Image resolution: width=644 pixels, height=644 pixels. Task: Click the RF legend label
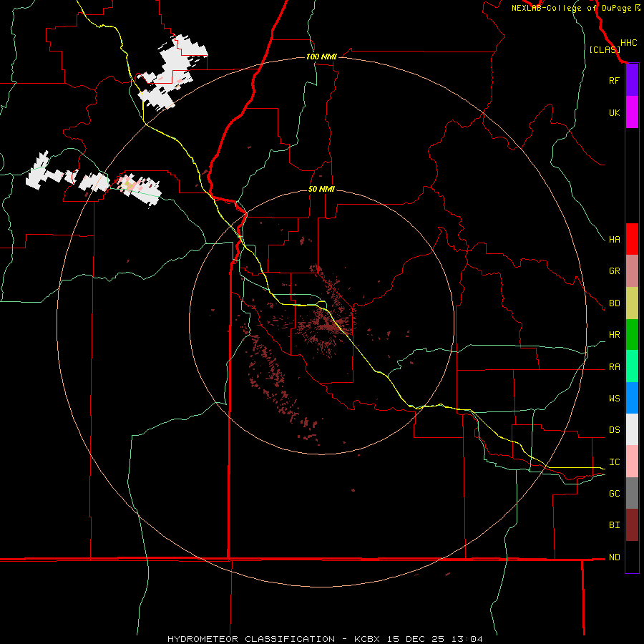[x=614, y=80]
